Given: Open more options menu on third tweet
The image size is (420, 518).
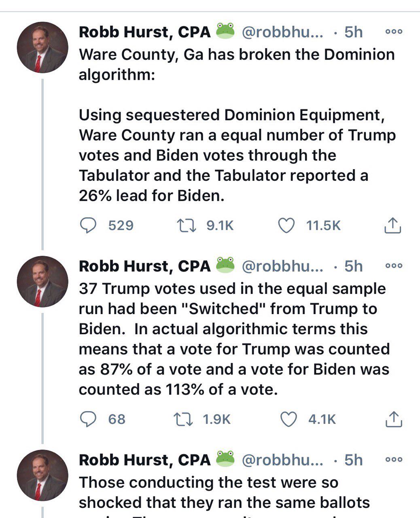Looking at the screenshot, I should (394, 459).
